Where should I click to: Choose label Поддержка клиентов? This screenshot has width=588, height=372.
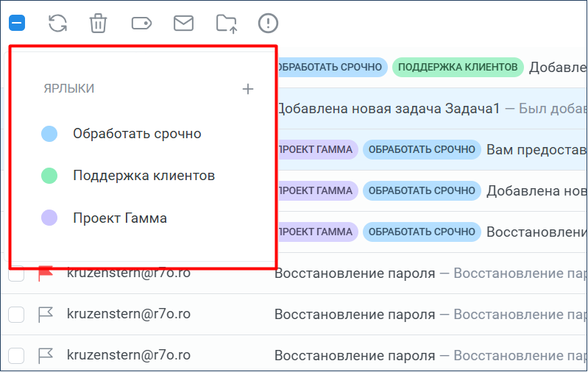click(x=144, y=175)
